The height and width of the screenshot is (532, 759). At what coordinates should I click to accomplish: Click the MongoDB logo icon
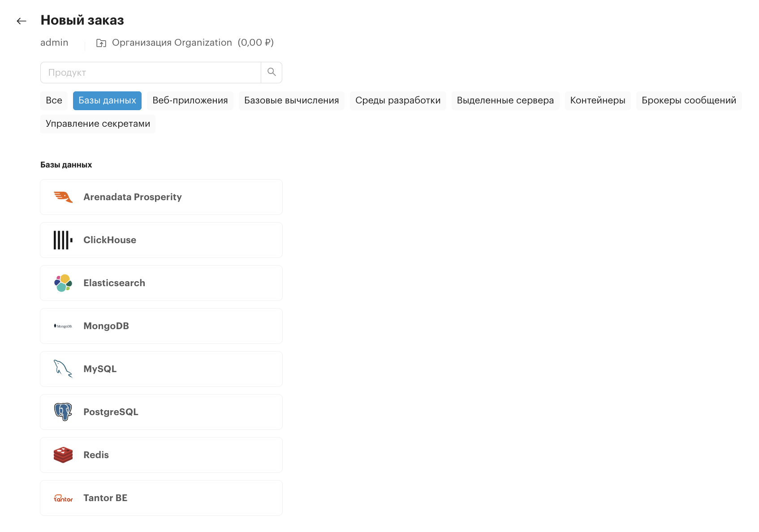[63, 326]
